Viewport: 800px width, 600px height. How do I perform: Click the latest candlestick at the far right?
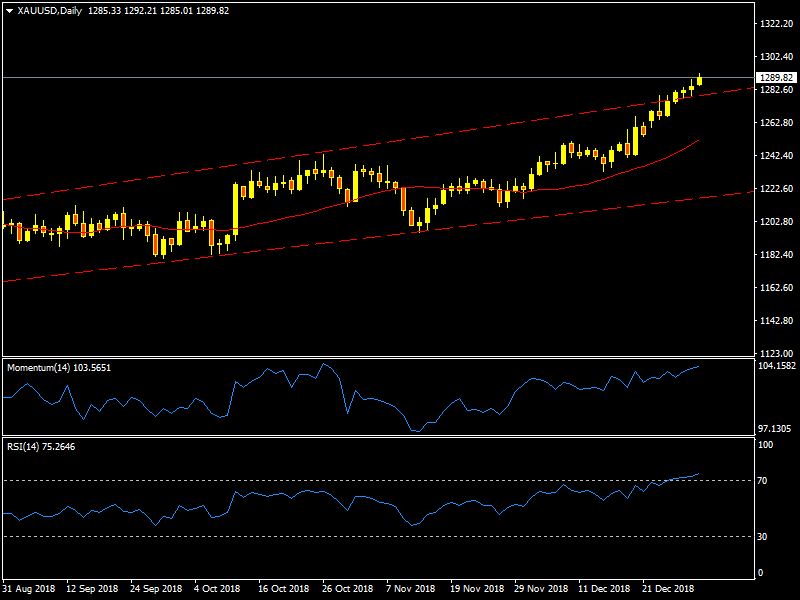(x=699, y=80)
